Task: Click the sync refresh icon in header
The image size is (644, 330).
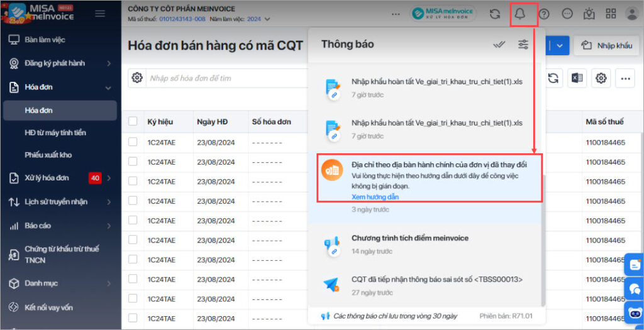Action: (x=495, y=14)
